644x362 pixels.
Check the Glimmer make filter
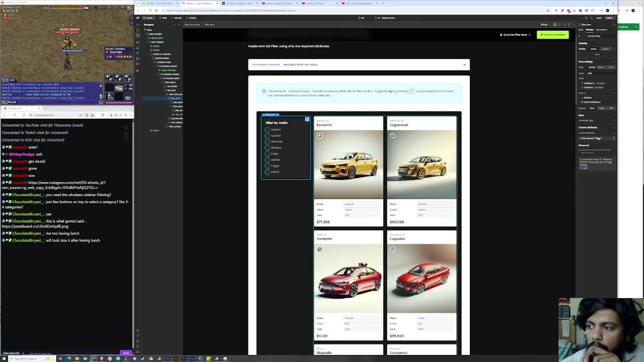267,142
